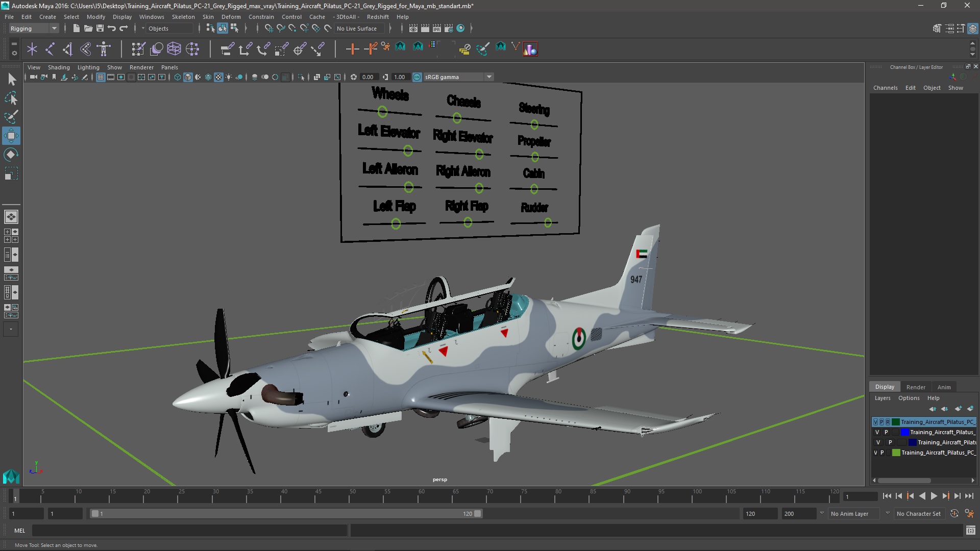Toggle Auto Keyframe button
Image resolution: width=980 pixels, height=551 pixels.
pos(954,514)
